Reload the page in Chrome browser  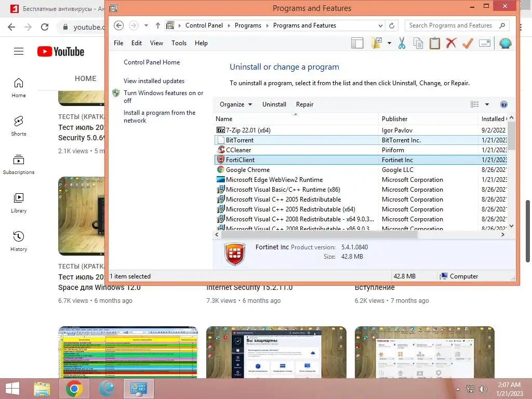click(45, 27)
